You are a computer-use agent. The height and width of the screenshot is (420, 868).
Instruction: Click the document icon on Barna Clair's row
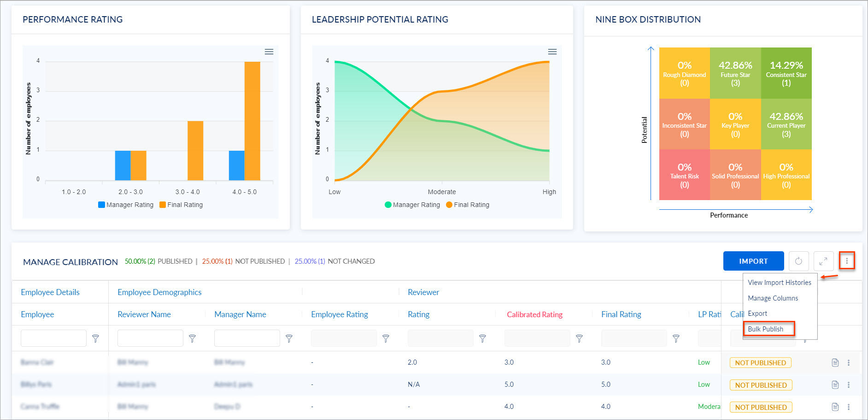835,362
